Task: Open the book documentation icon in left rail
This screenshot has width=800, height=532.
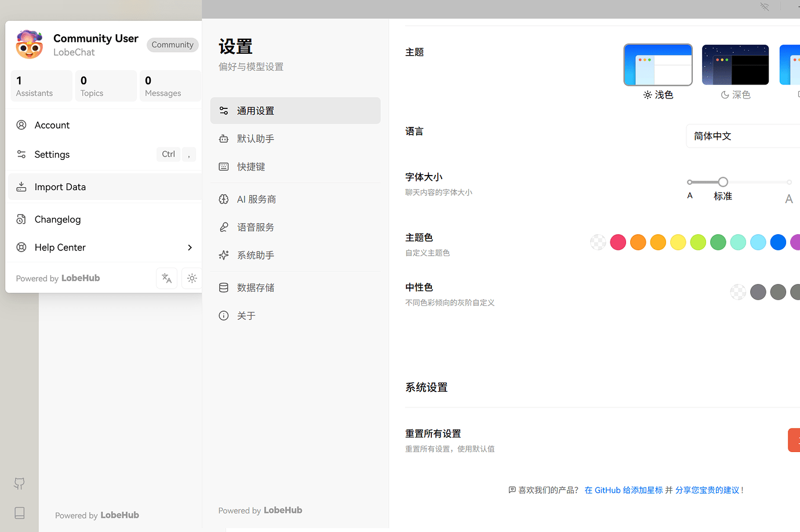Action: pos(19,513)
